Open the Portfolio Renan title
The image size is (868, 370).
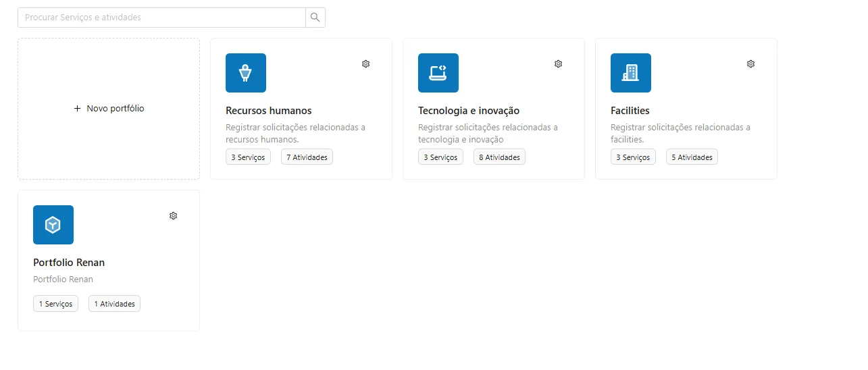[x=69, y=263]
